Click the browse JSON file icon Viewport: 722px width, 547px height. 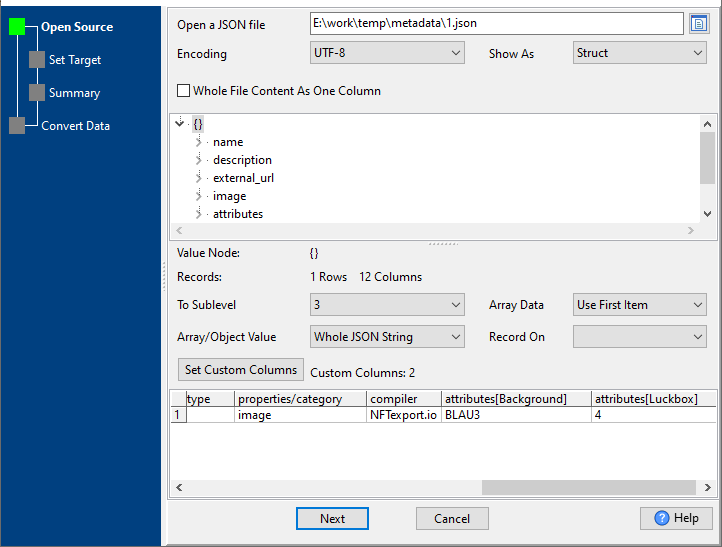[x=699, y=24]
